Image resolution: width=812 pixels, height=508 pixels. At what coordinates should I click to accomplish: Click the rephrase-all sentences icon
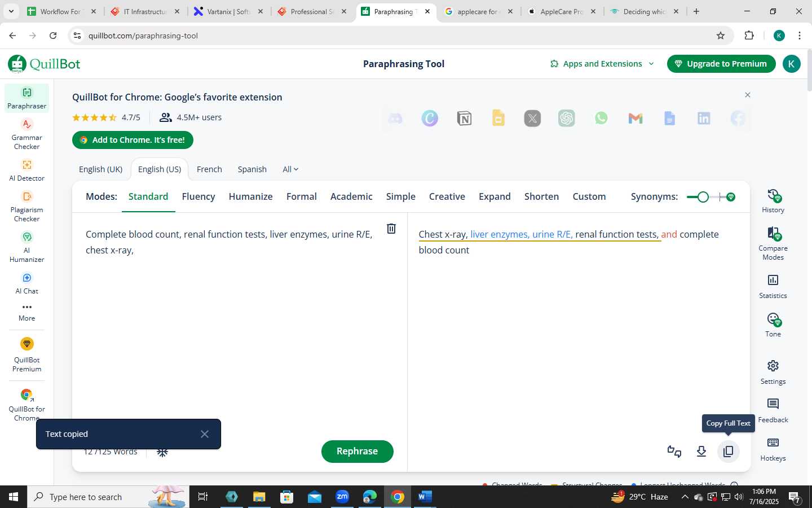point(674,452)
